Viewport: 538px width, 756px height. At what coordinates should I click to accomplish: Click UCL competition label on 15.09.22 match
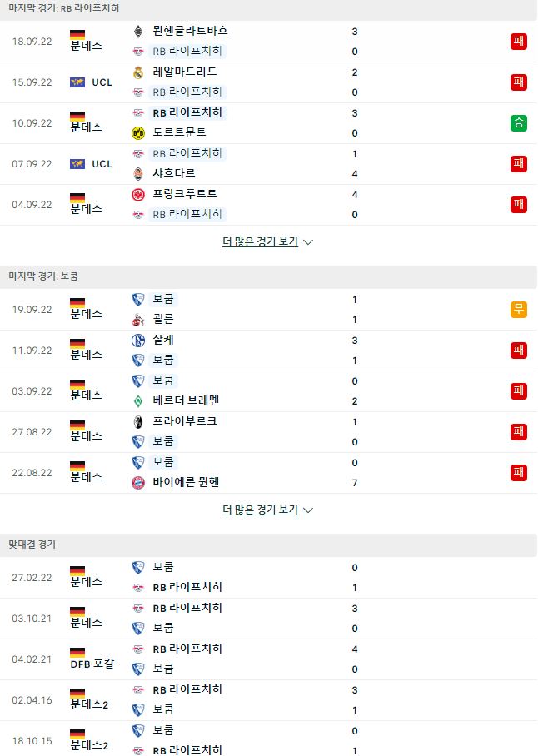pos(102,82)
